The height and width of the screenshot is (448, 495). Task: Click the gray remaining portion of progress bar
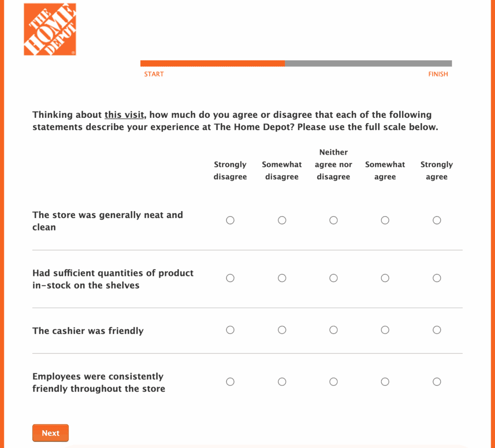[x=368, y=63]
